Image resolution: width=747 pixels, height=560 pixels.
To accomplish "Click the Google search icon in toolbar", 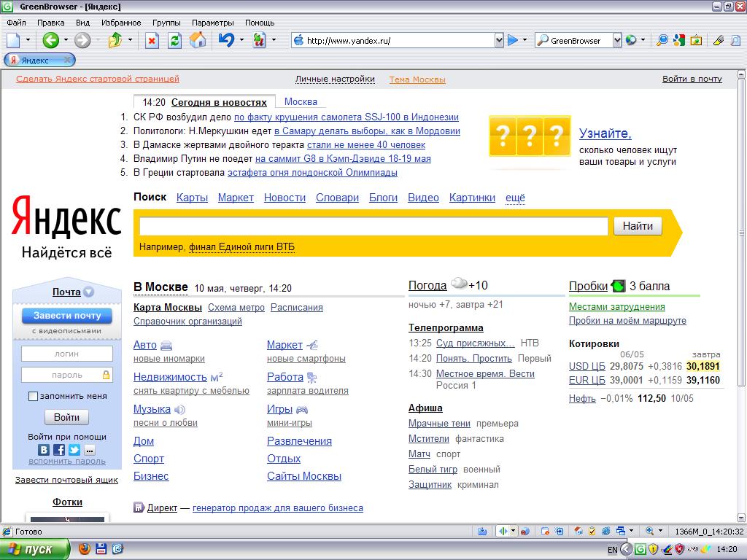I will (x=679, y=41).
